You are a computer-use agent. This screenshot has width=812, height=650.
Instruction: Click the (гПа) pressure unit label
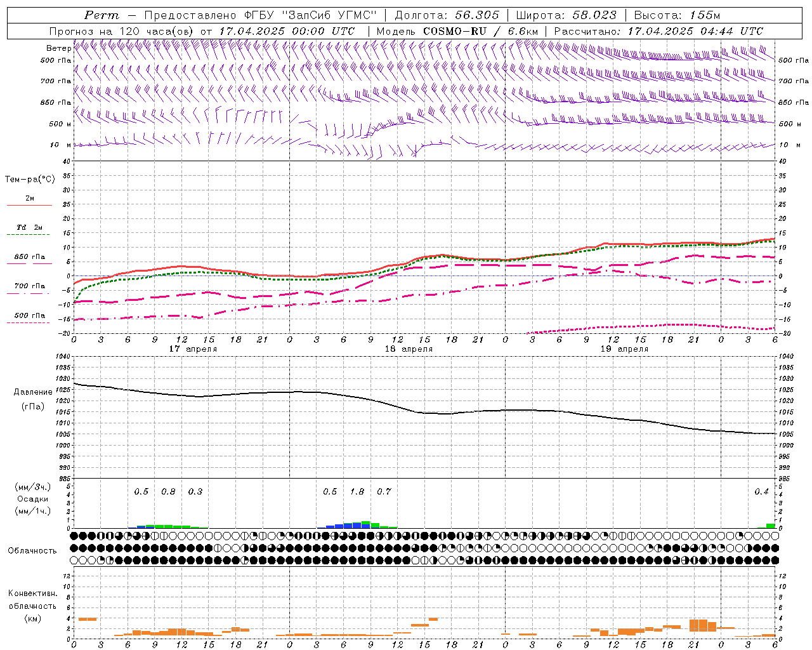click(x=32, y=406)
